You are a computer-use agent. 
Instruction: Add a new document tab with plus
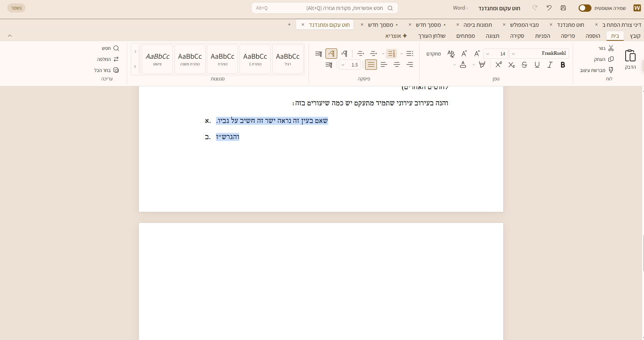tap(289, 25)
